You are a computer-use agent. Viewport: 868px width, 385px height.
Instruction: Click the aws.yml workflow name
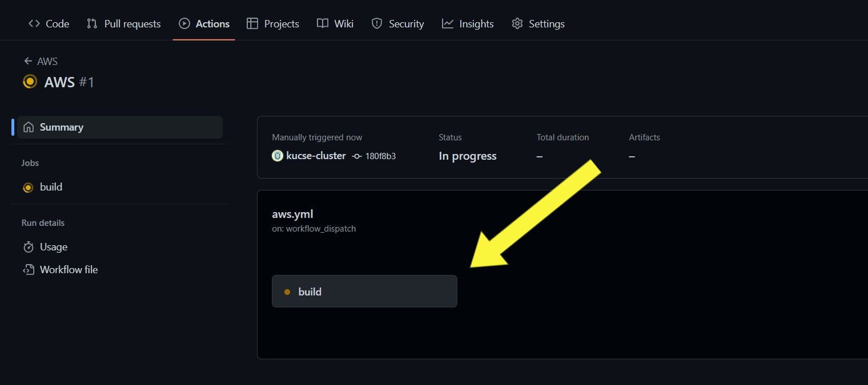(292, 214)
